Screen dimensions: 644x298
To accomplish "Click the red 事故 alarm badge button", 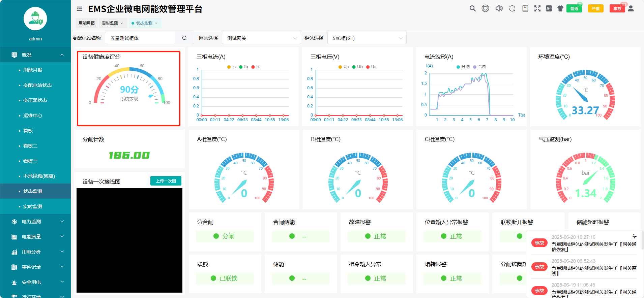I will point(617,9).
